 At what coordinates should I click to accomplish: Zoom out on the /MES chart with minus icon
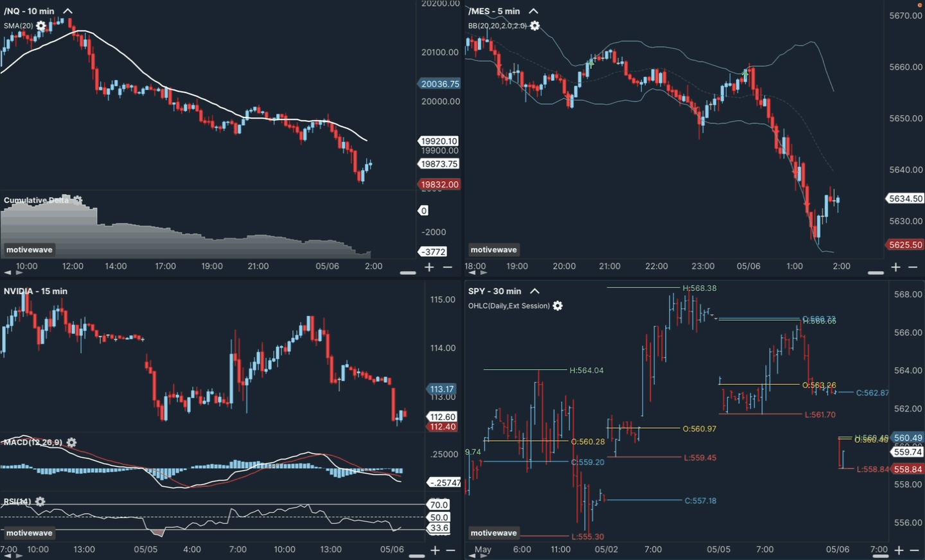point(913,267)
